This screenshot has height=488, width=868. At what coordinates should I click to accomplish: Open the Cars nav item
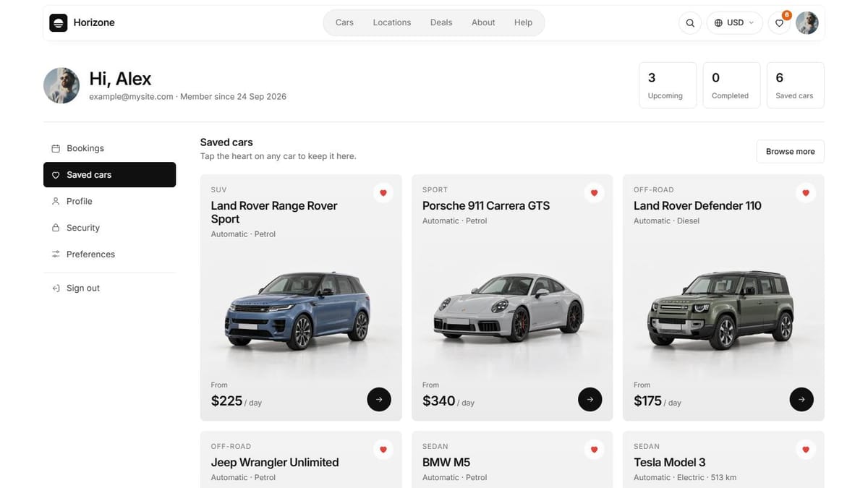point(344,22)
